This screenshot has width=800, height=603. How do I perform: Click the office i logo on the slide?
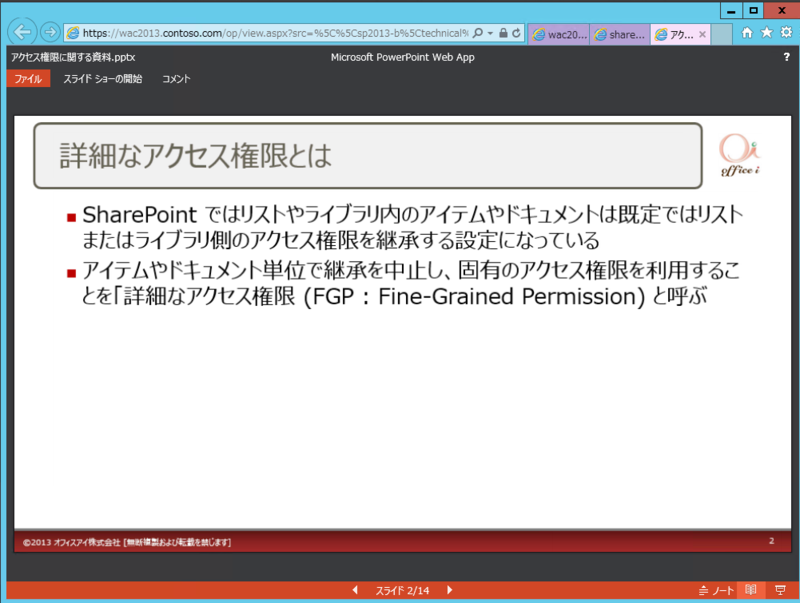click(740, 155)
